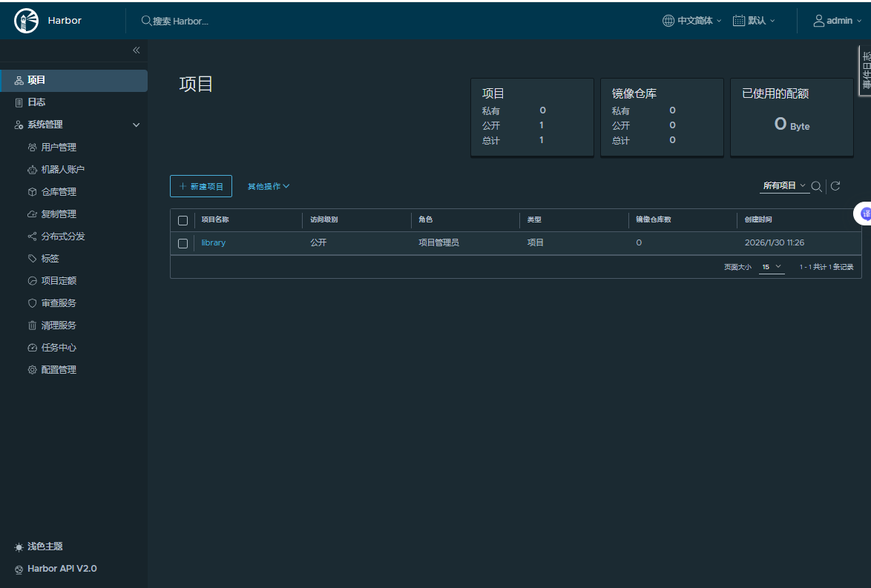Viewport: 871px width, 588px height.
Task: Click the Harbor title text
Action: click(x=65, y=21)
